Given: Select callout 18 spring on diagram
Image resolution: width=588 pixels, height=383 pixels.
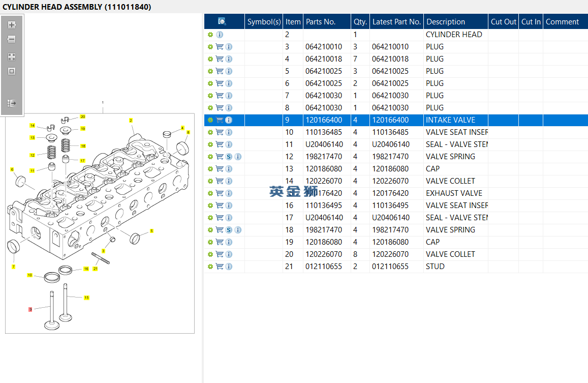Looking at the screenshot, I should coord(83,146).
